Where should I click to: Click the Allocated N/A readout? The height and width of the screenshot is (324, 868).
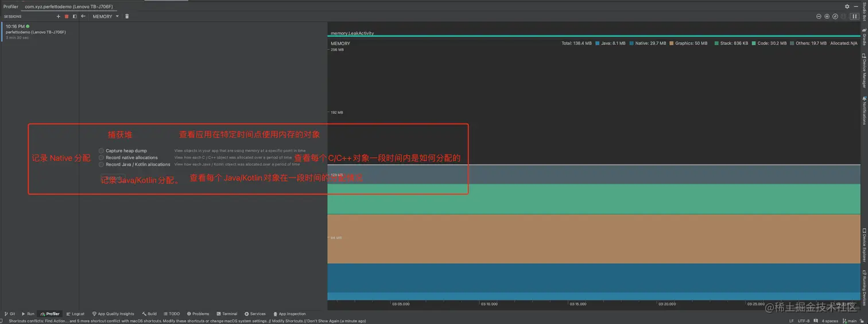[x=844, y=43]
